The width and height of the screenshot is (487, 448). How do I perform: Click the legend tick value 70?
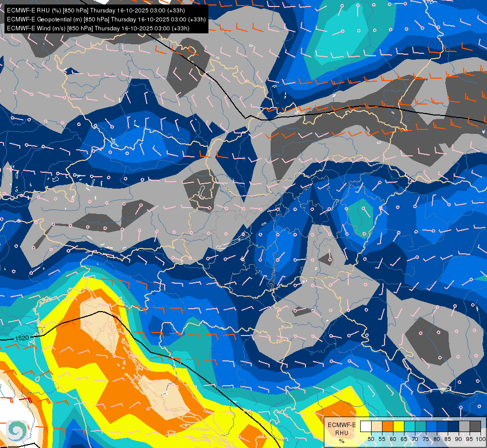click(415, 439)
